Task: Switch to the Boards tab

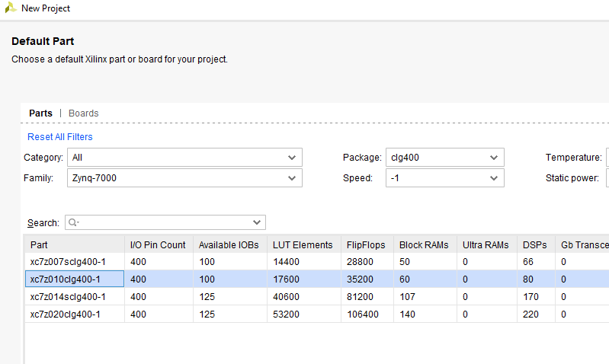Action: coord(84,113)
